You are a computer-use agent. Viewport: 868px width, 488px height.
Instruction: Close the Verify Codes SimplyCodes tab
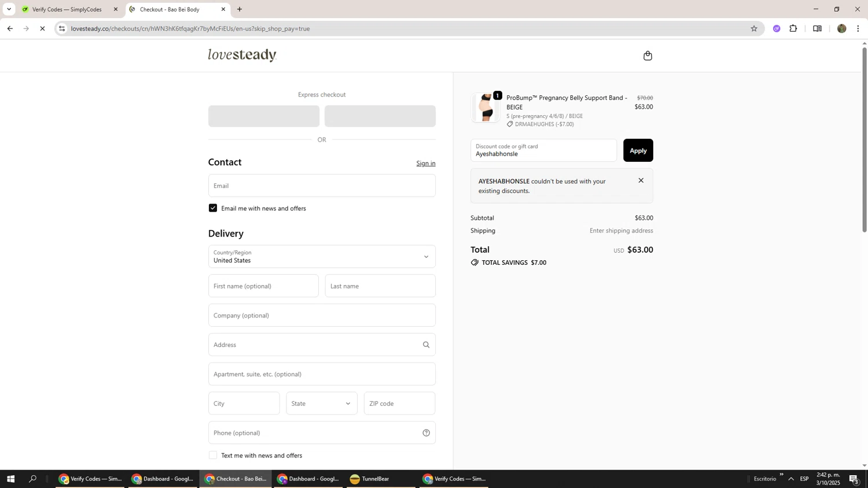[115, 9]
